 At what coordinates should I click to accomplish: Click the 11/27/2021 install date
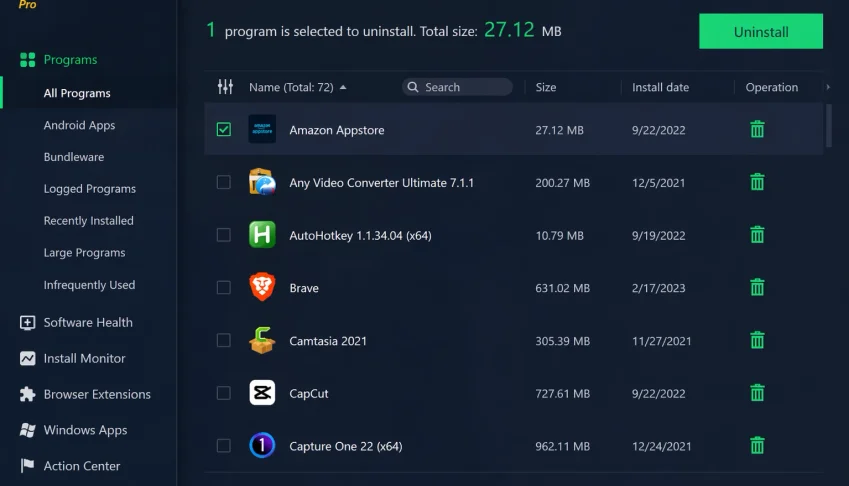pos(661,341)
